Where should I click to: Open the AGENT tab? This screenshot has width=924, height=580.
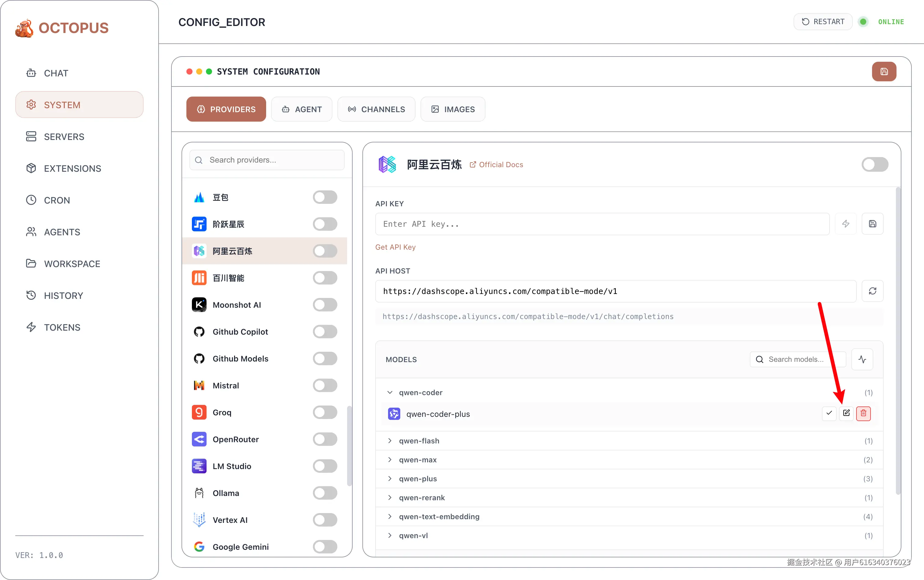[302, 109]
